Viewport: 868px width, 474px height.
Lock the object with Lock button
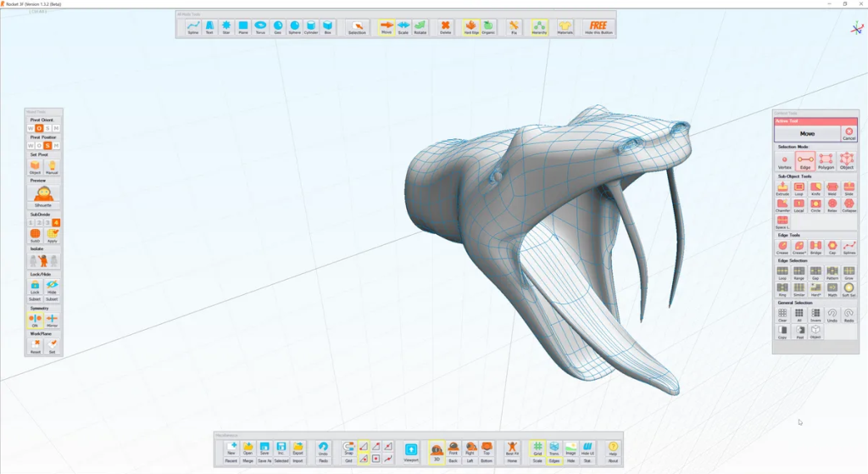[35, 287]
